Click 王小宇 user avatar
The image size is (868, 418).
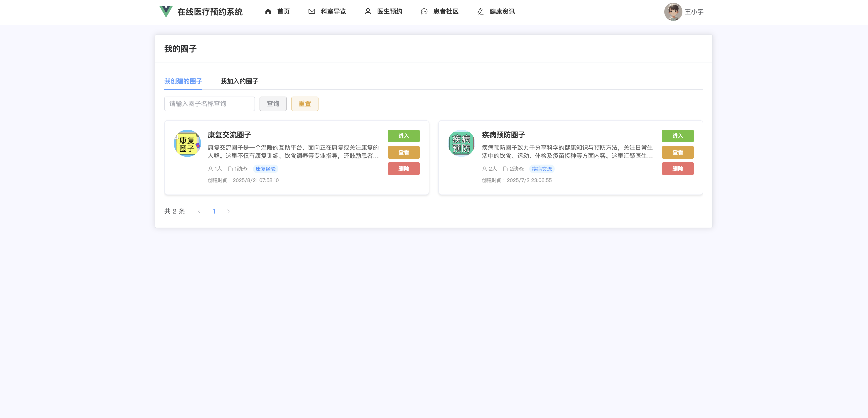[673, 11]
